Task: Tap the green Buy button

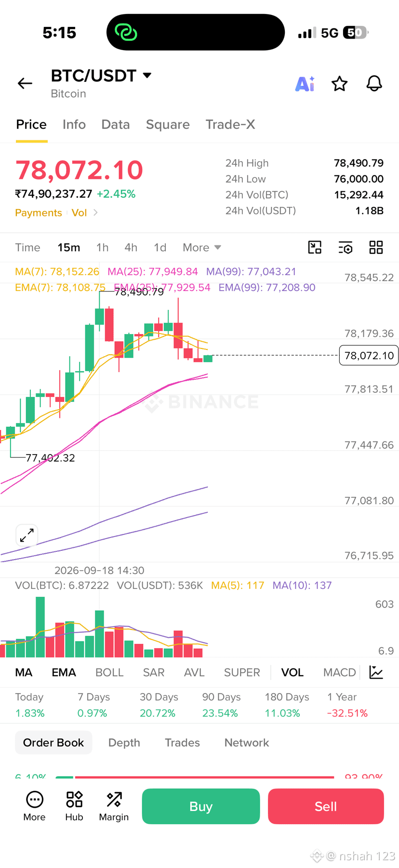Action: click(201, 806)
